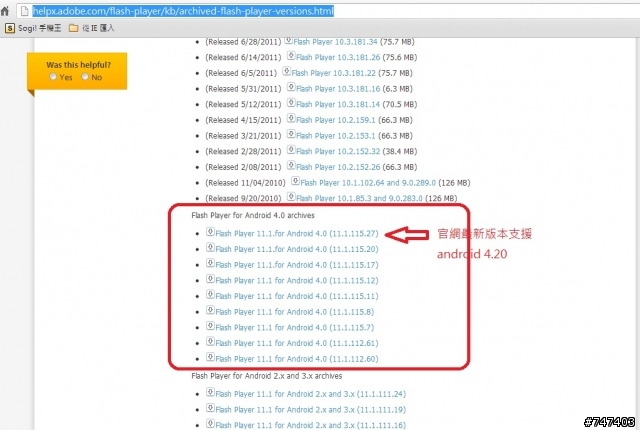
Task: Open the Sogi! bookmark
Action: 33,28
